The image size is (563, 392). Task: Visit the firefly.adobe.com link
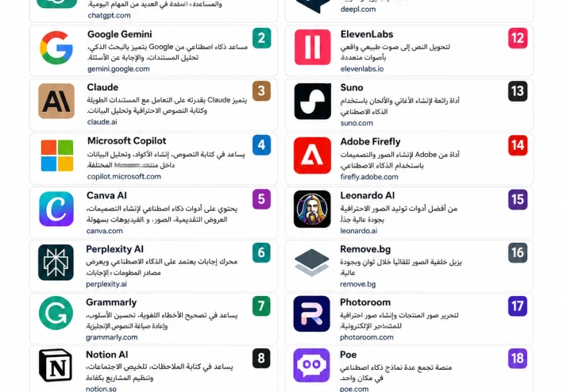coord(369,177)
